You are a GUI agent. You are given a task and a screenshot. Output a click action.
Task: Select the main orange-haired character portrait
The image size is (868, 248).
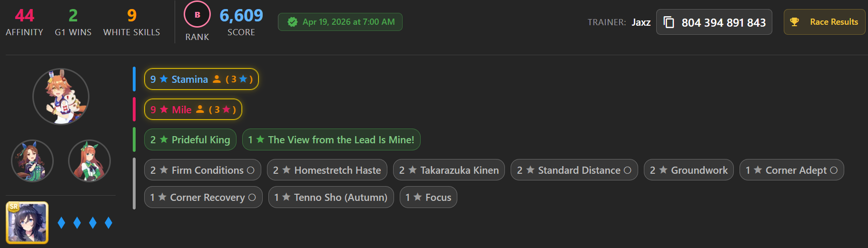pyautogui.click(x=61, y=97)
